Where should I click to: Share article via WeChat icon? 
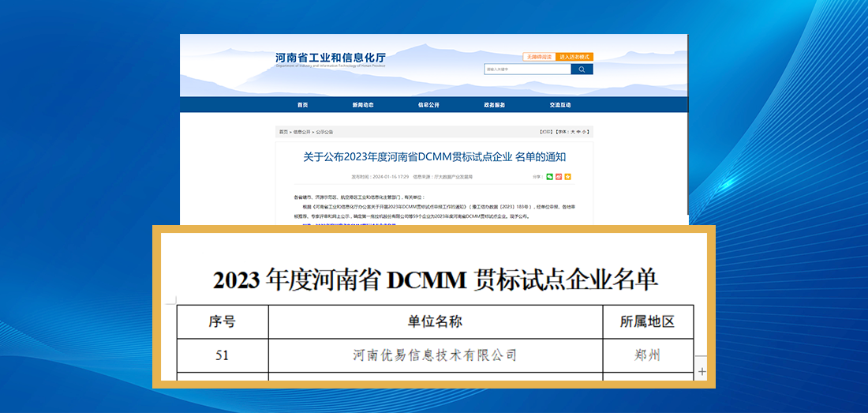tap(550, 177)
